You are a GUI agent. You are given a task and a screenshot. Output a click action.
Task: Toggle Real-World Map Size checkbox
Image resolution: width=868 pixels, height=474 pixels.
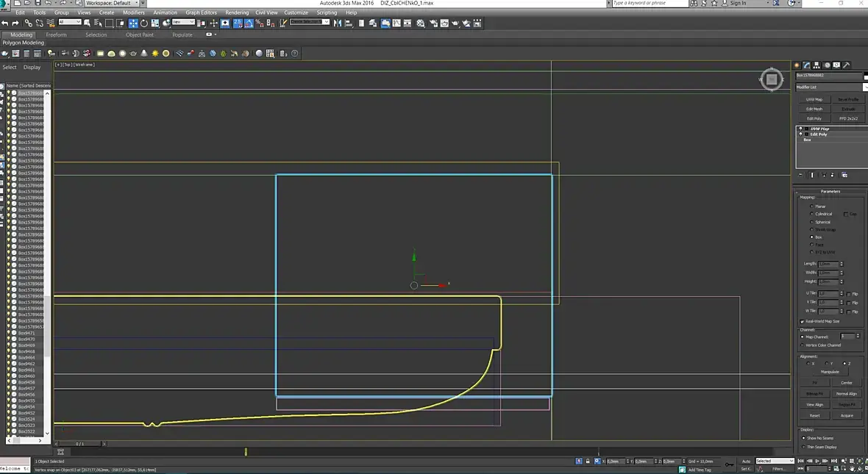tap(802, 321)
